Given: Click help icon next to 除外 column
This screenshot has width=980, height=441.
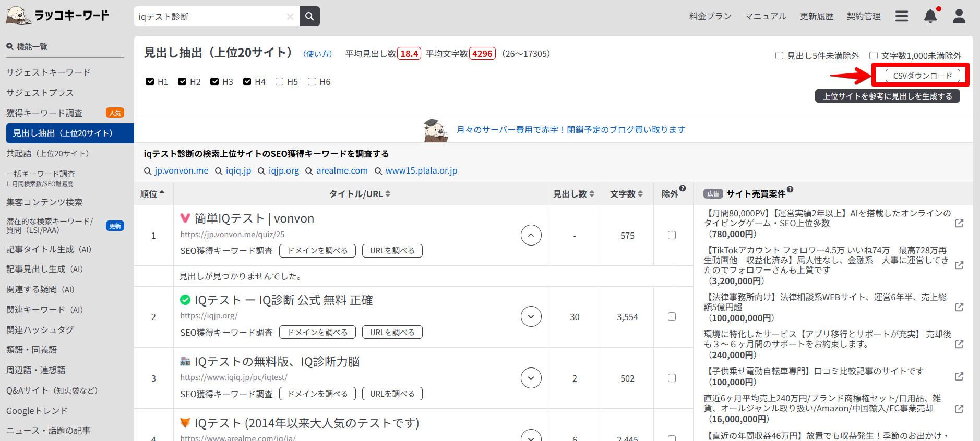Looking at the screenshot, I should click(x=683, y=188).
